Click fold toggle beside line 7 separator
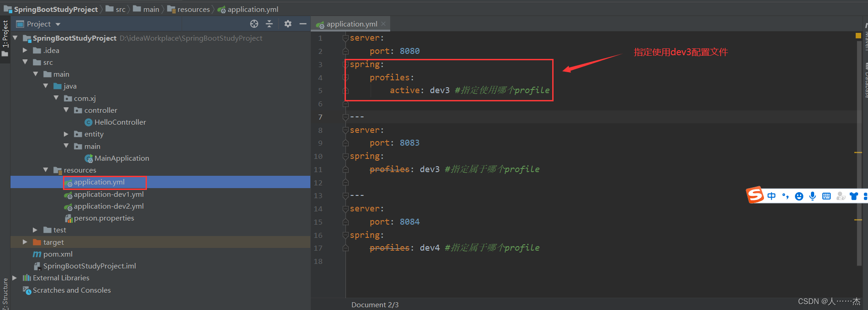This screenshot has width=868, height=310. coord(345,117)
